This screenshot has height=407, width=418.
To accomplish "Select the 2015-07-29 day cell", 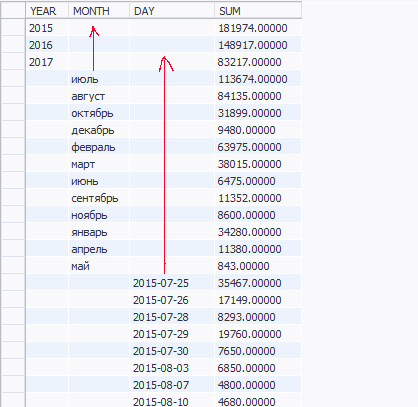I will click(x=172, y=334).
